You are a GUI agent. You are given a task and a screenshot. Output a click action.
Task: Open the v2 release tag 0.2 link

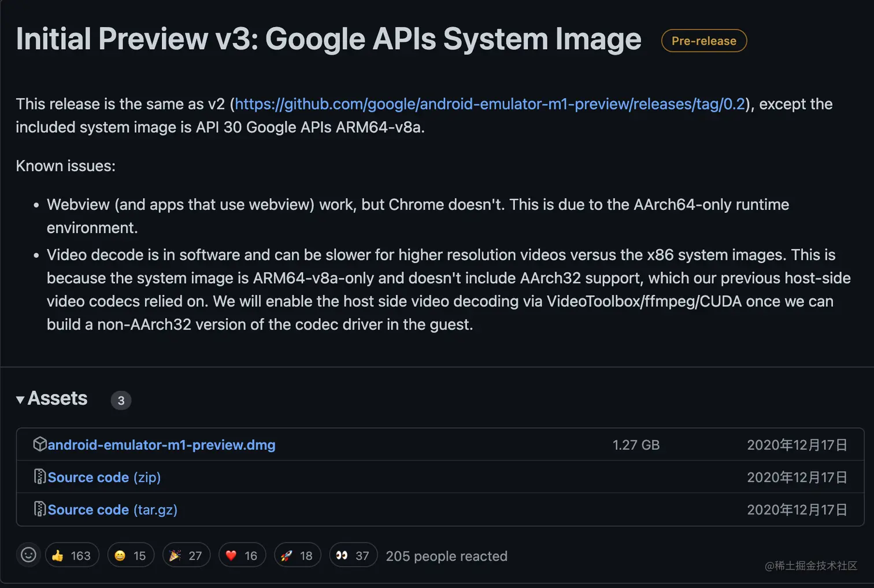490,104
